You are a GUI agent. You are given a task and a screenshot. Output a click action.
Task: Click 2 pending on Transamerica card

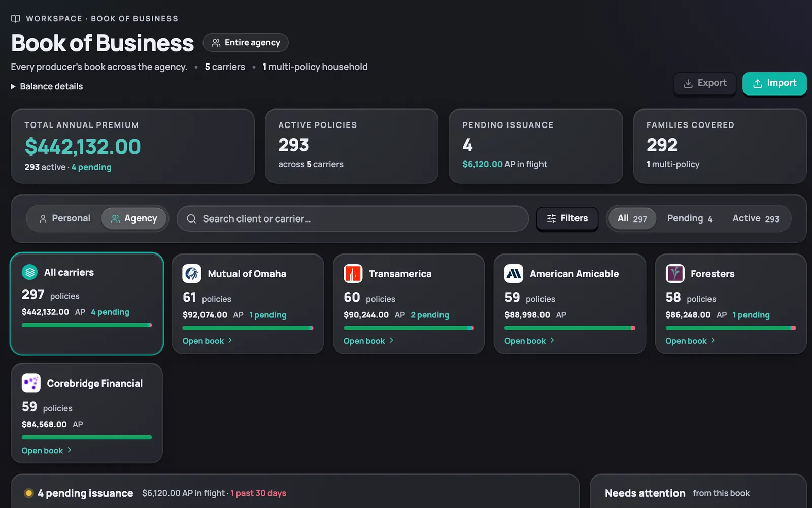430,315
